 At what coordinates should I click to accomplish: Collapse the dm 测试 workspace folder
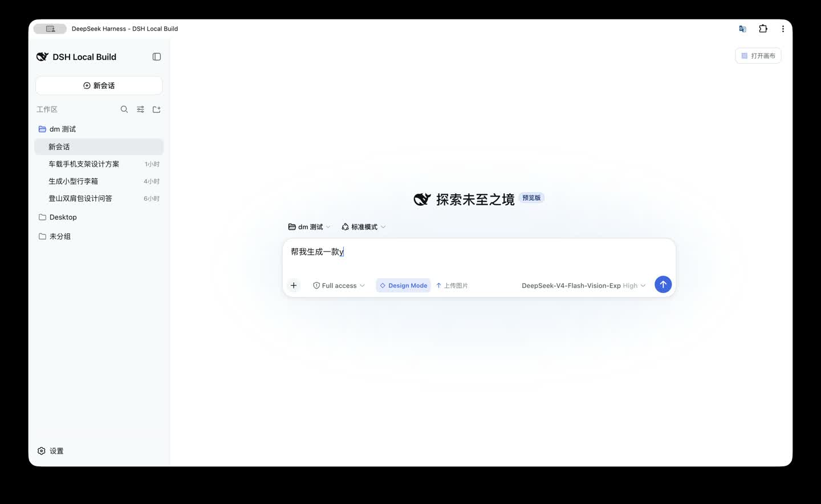(57, 129)
